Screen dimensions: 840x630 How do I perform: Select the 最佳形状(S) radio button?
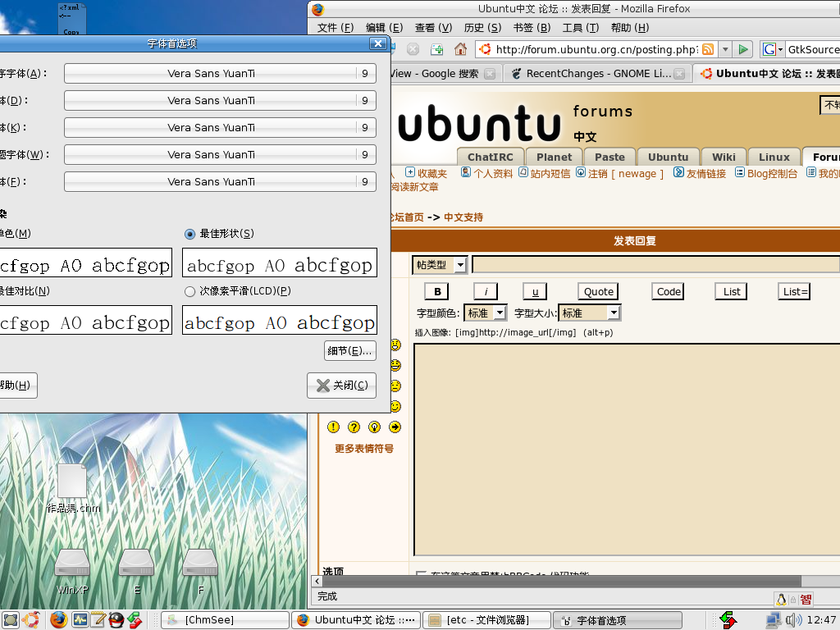(x=189, y=234)
